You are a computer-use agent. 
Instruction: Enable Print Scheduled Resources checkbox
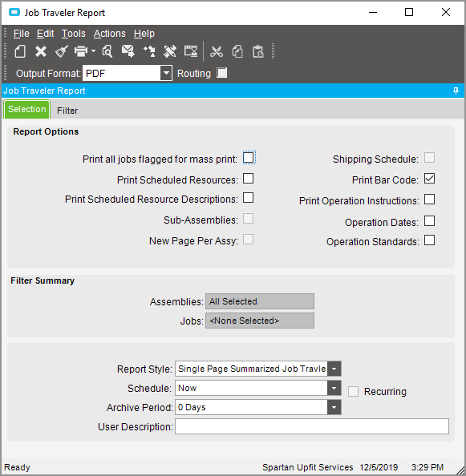[248, 179]
